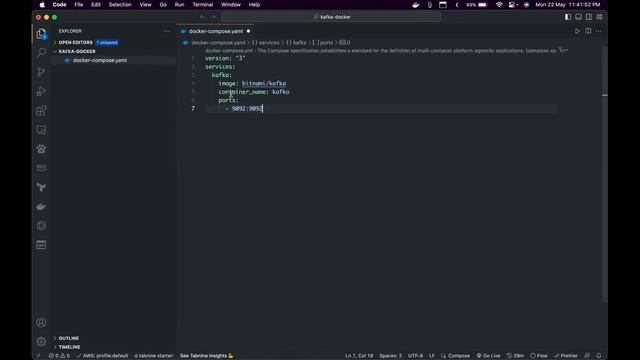Open the Explorer view in activity bar
Screen dimensions: 640x360
point(41,33)
